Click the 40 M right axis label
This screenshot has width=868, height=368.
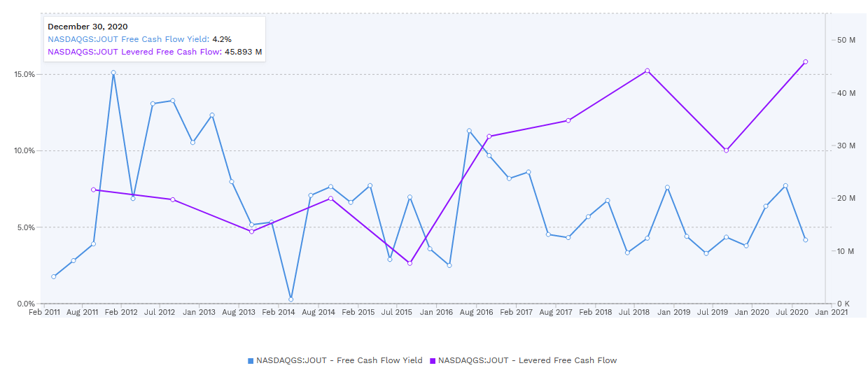(x=846, y=93)
